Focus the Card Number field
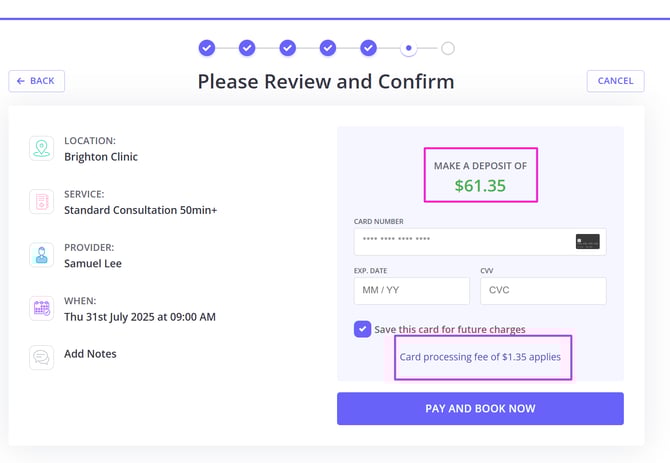The image size is (670, 463). [x=460, y=242]
